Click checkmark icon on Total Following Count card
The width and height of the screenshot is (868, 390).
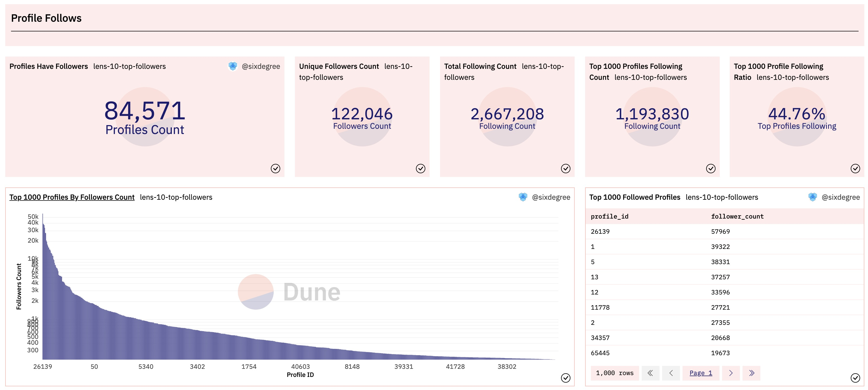565,168
